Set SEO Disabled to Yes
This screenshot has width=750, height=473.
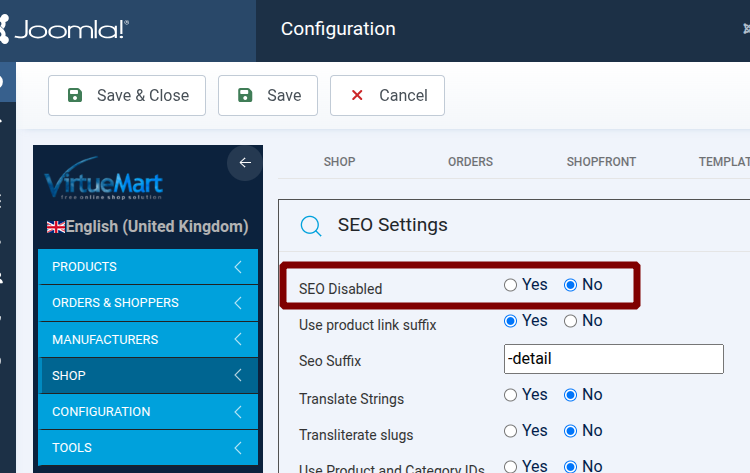510,285
